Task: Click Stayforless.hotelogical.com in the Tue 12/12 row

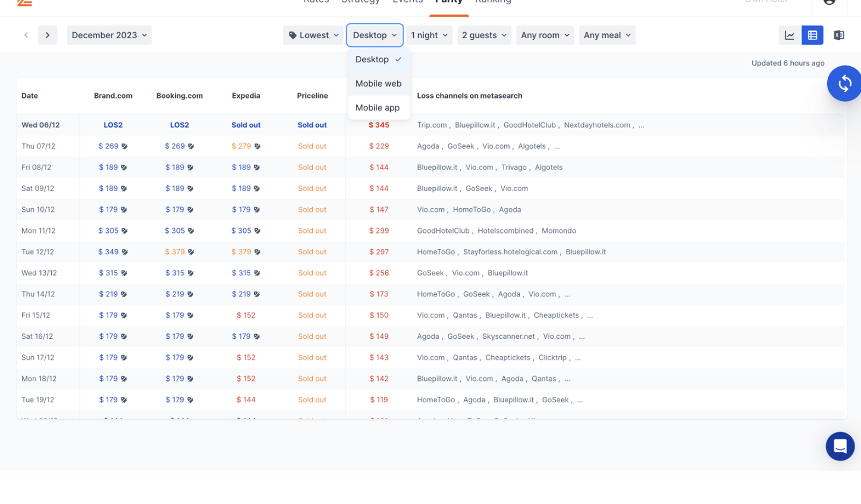Action: point(511,252)
